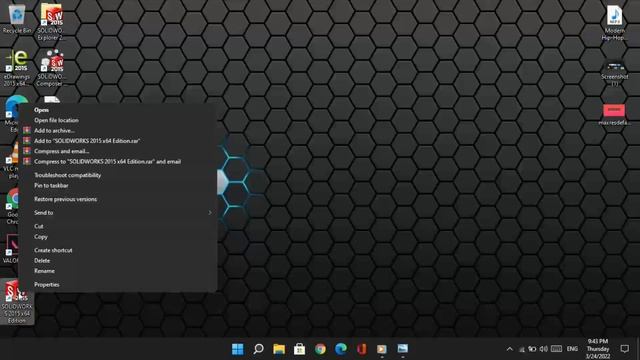The height and width of the screenshot is (360, 640).
Task: Select the SOLIDWORKS Explorer 2015 desktop icon
Action: click(51, 21)
